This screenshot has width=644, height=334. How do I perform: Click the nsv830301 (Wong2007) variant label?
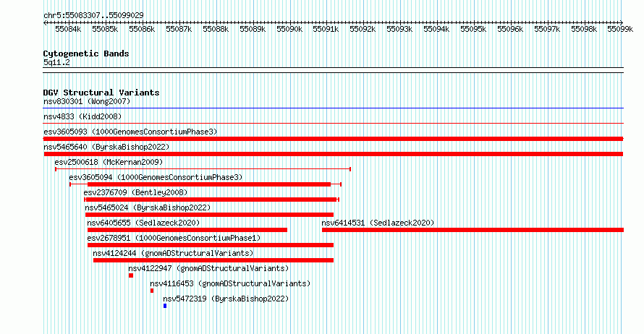point(87,101)
